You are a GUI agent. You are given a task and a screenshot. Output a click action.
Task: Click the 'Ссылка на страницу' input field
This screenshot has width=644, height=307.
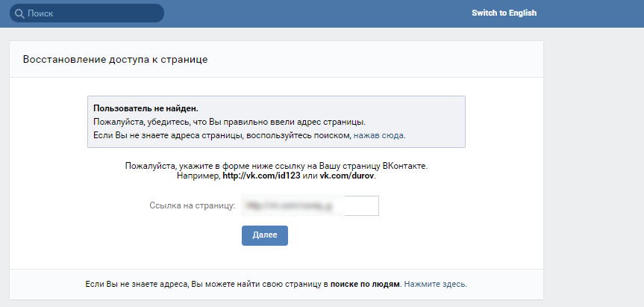pos(308,205)
